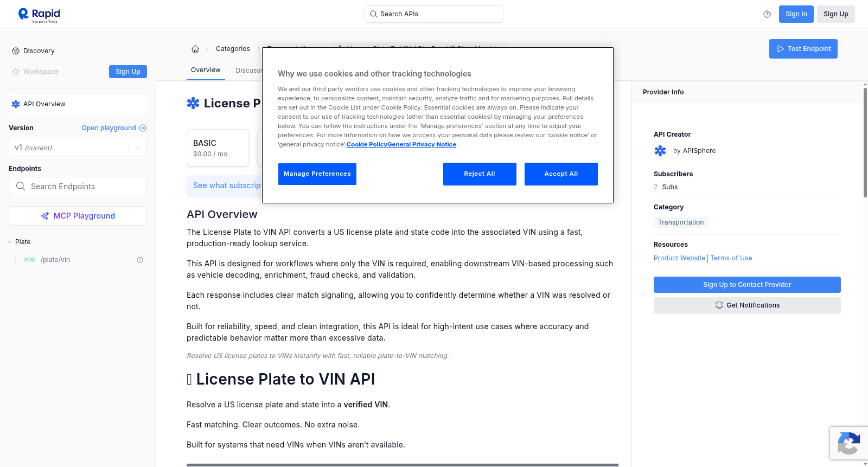Click the sidebar Workspace Sign Up button
Viewport: 868px width, 467px height.
pyautogui.click(x=128, y=72)
